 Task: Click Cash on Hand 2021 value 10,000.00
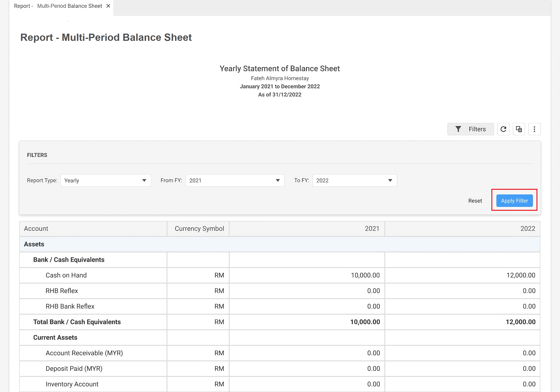[365, 275]
